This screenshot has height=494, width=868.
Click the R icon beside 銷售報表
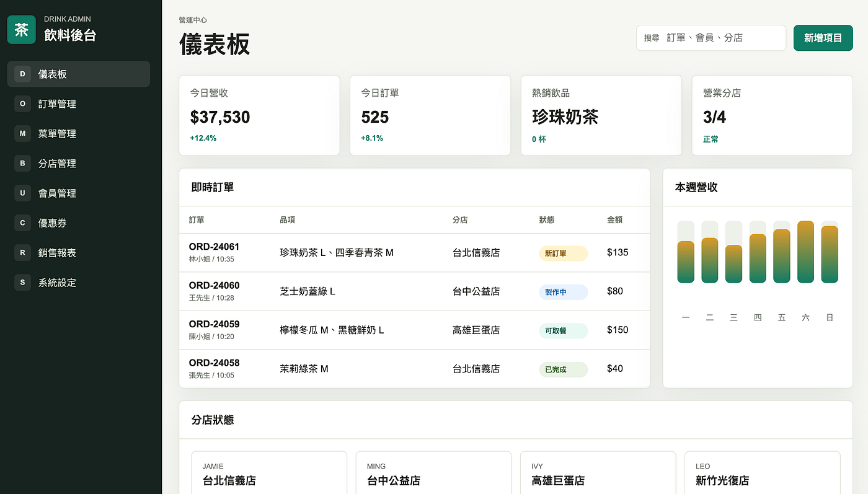pyautogui.click(x=22, y=253)
